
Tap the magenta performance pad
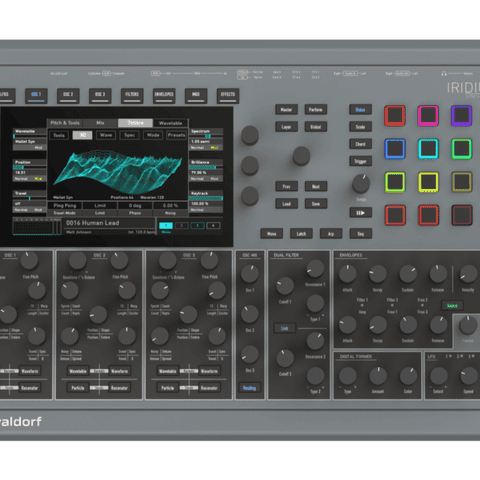[428, 116]
